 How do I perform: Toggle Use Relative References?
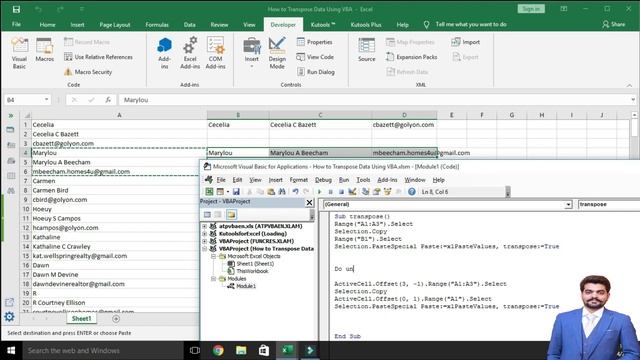pos(99,57)
